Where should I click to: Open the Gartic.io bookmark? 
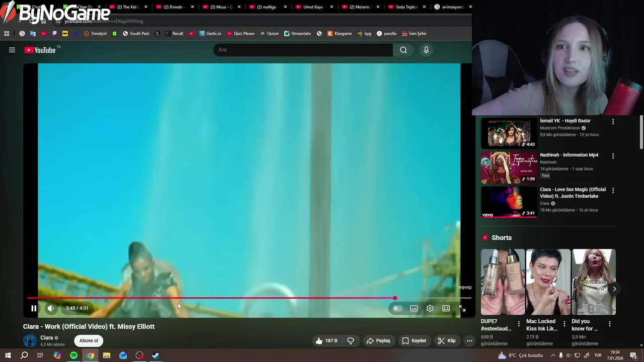210,33
